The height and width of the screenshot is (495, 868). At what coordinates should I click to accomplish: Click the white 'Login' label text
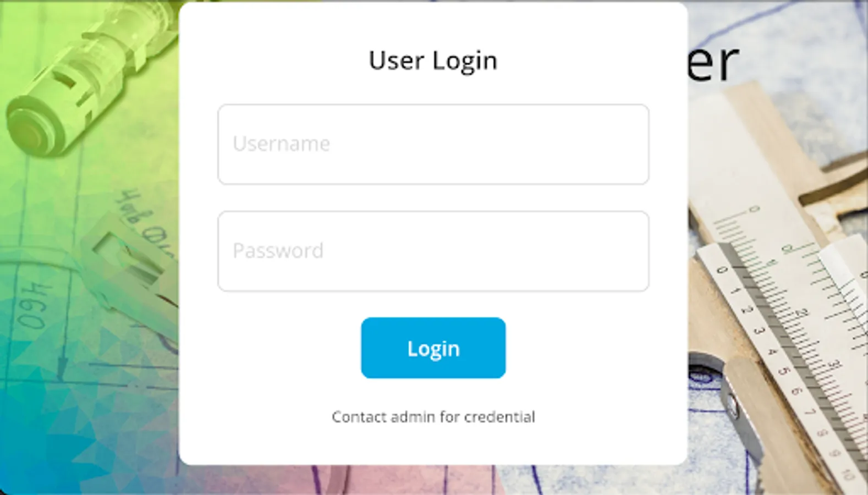tap(433, 349)
